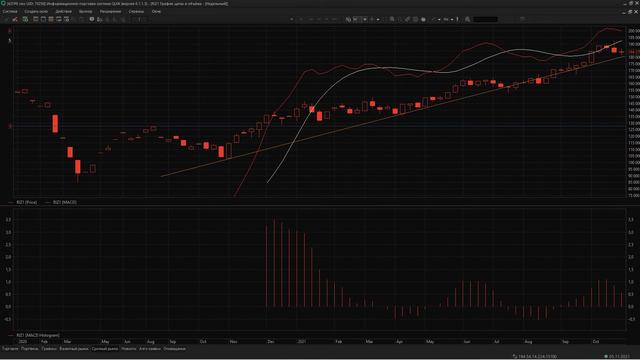Click the round filled circle toolbar icon

[x=423, y=19]
